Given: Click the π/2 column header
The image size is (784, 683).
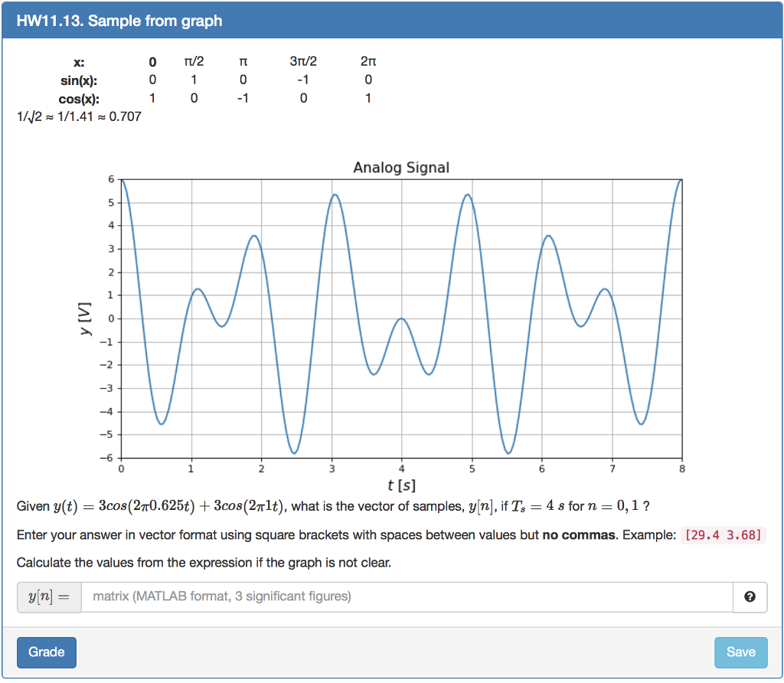Looking at the screenshot, I should [194, 61].
